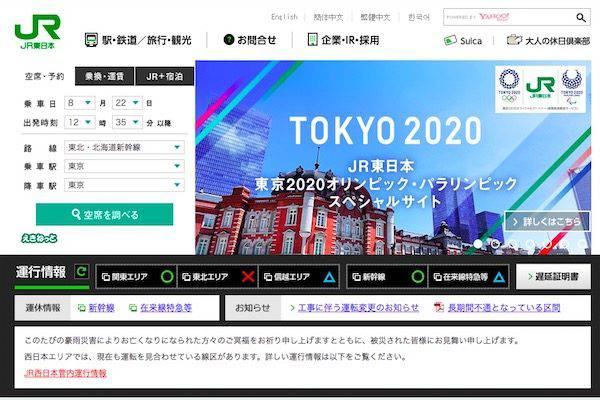This screenshot has height=400, width=600.
Task: Open the 企業・IR・採用 menu
Action: pos(344,40)
